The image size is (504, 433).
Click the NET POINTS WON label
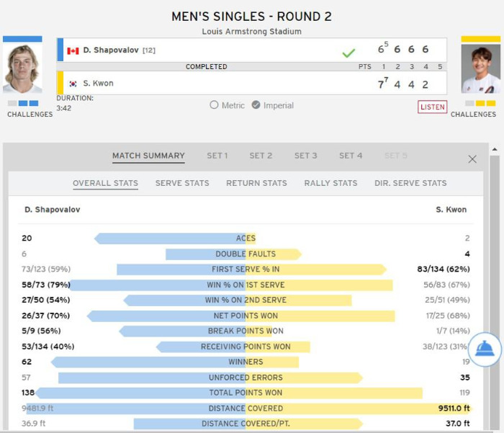246,316
